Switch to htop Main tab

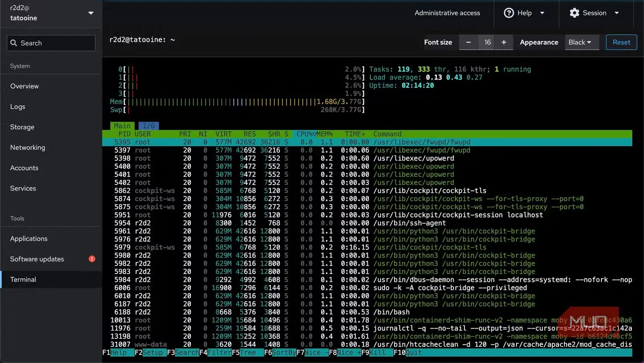click(x=122, y=126)
